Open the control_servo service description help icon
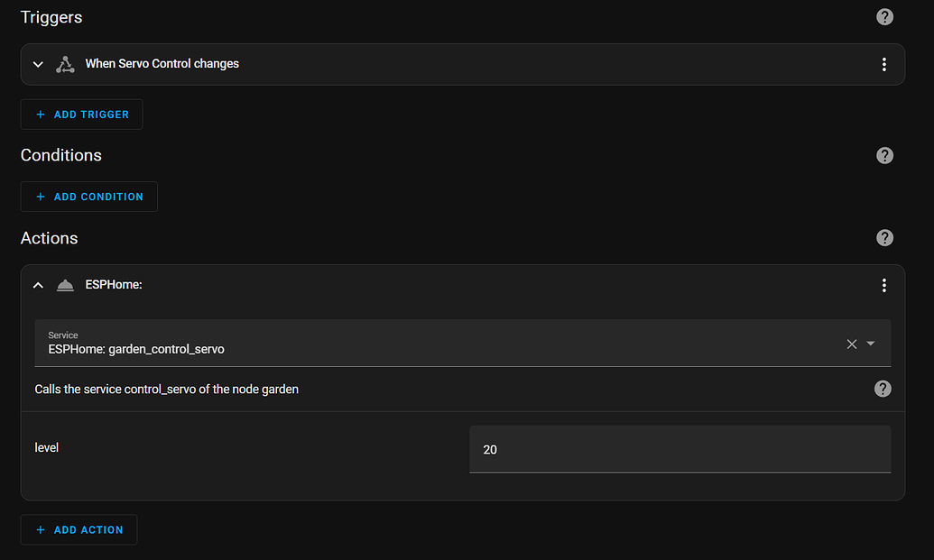This screenshot has width=934, height=560. [x=883, y=389]
